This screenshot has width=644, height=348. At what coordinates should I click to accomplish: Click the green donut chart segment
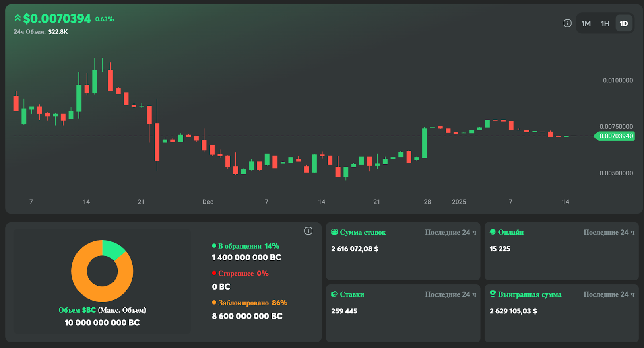(113, 249)
